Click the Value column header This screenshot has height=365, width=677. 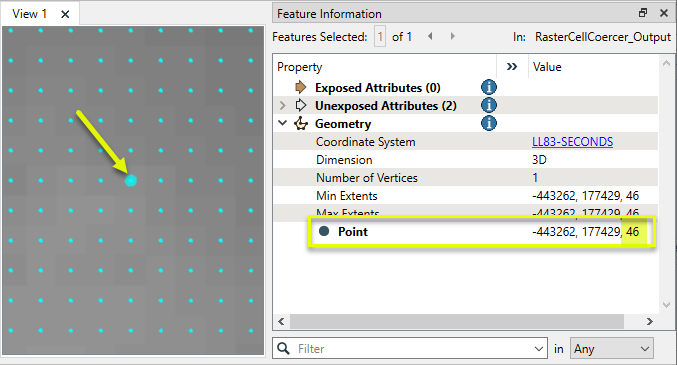click(x=547, y=67)
